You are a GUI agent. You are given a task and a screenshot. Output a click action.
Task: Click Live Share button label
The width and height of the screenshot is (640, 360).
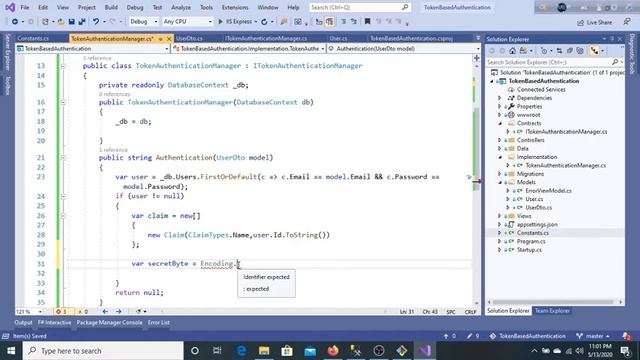[x=599, y=22]
